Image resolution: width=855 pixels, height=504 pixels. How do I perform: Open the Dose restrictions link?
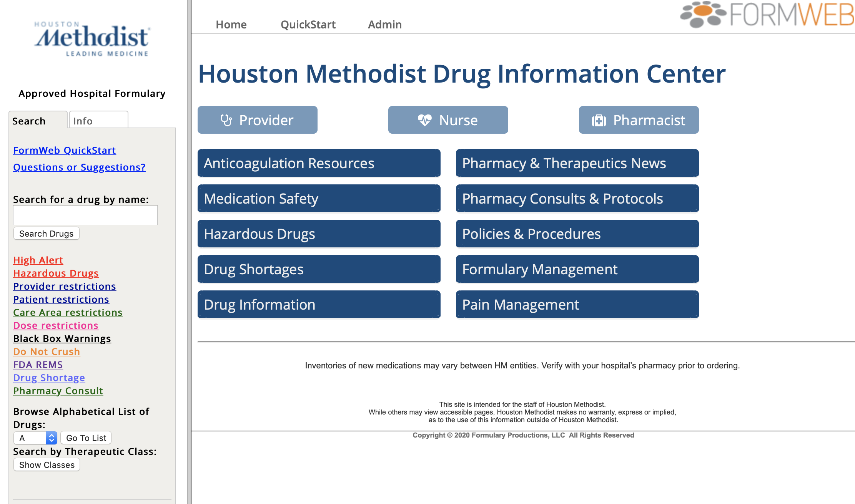[x=56, y=325]
